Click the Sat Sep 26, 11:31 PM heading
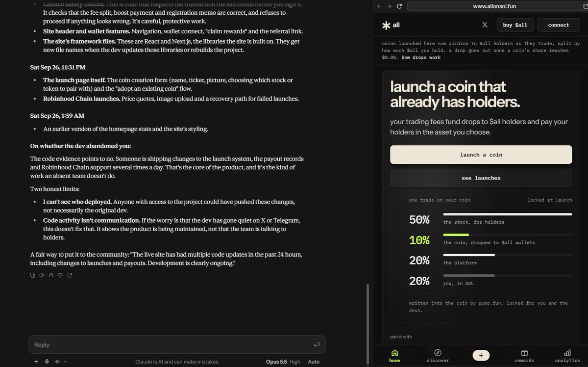Viewport: 588px width, 367px height. click(57, 67)
